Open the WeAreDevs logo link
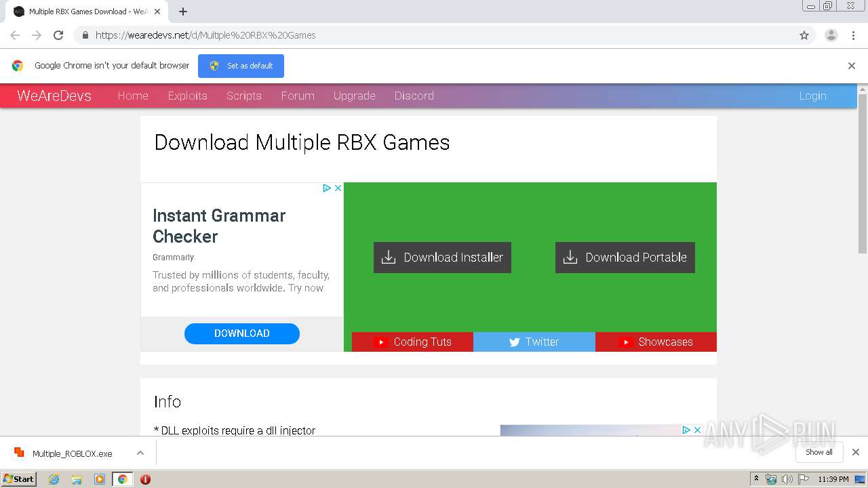Screen dimensions: 868x488 (x=54, y=96)
